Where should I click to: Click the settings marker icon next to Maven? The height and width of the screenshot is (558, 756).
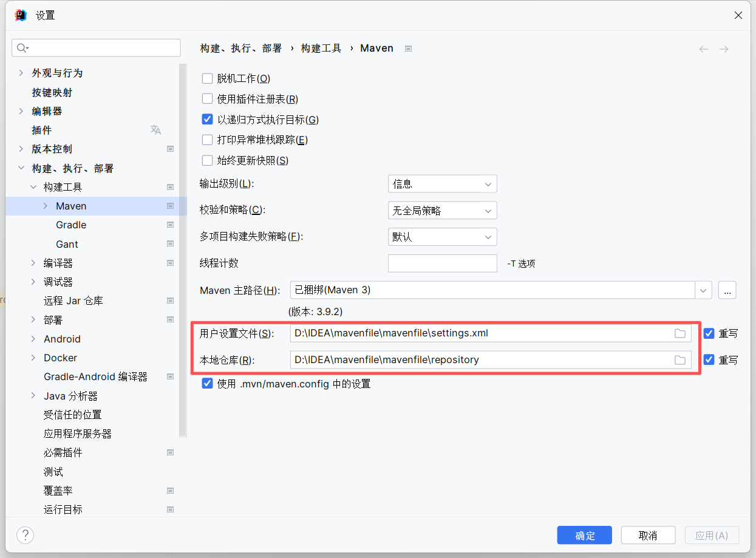click(170, 206)
